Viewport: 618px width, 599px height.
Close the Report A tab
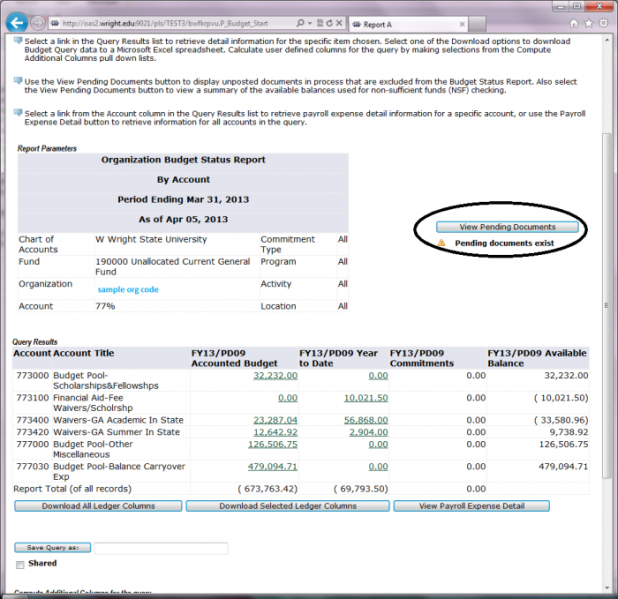point(462,24)
